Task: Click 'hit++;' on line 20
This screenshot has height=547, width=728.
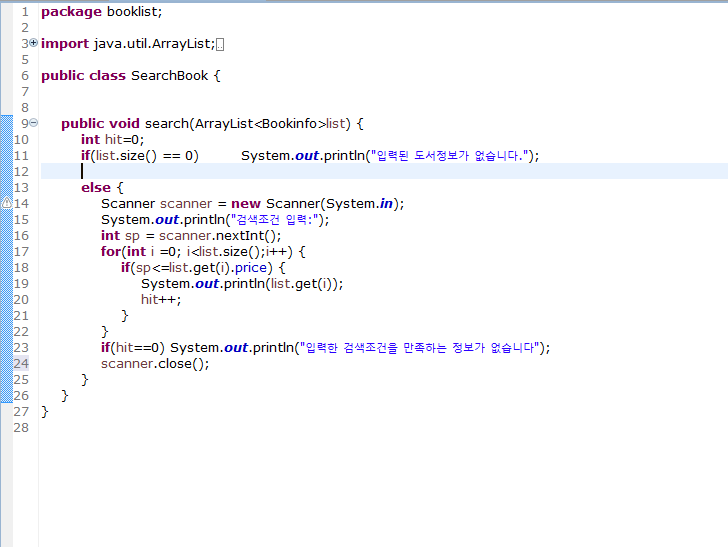Action: [x=161, y=300]
